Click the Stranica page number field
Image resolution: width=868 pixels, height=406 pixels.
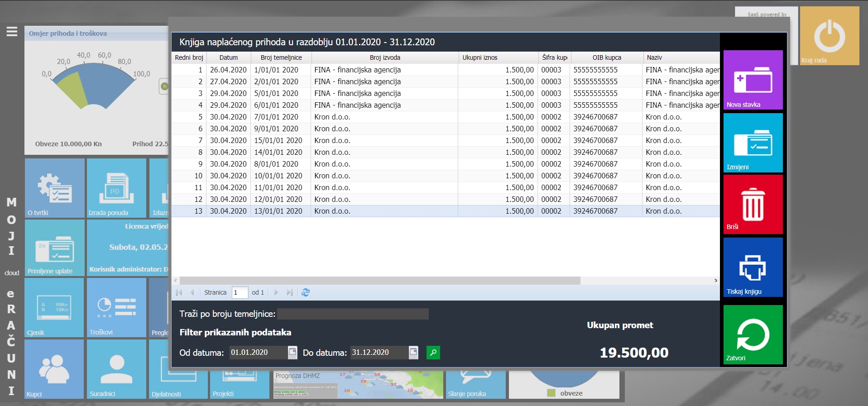[240, 292]
